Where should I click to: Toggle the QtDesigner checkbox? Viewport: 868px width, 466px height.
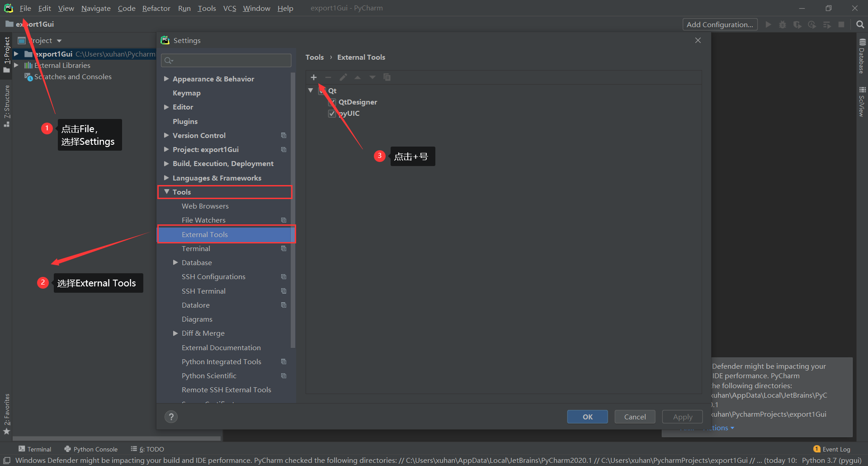point(332,102)
